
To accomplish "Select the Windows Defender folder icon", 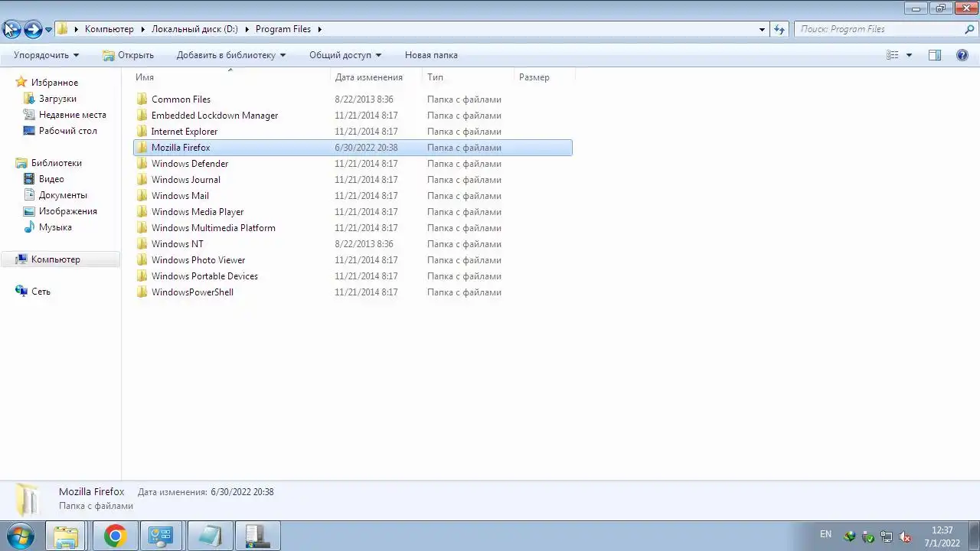I will click(x=142, y=164).
